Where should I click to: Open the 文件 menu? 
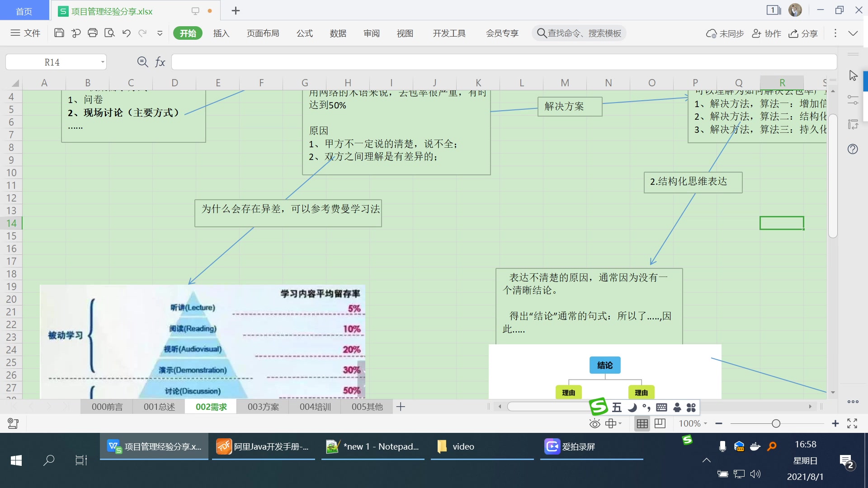point(25,33)
